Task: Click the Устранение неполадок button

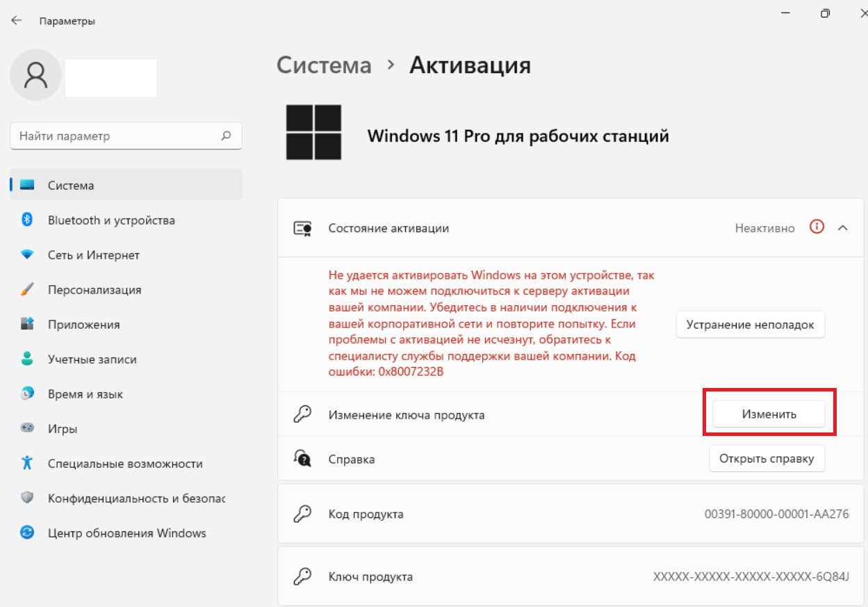Action: point(751,325)
